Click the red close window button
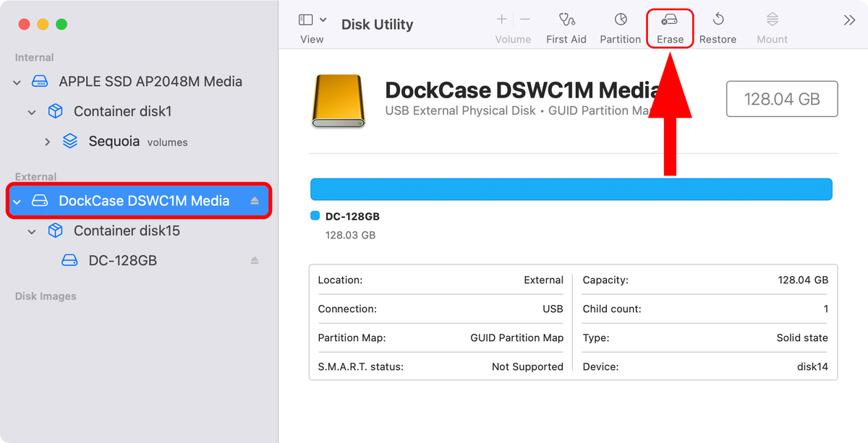This screenshot has width=868, height=443. coord(24,24)
